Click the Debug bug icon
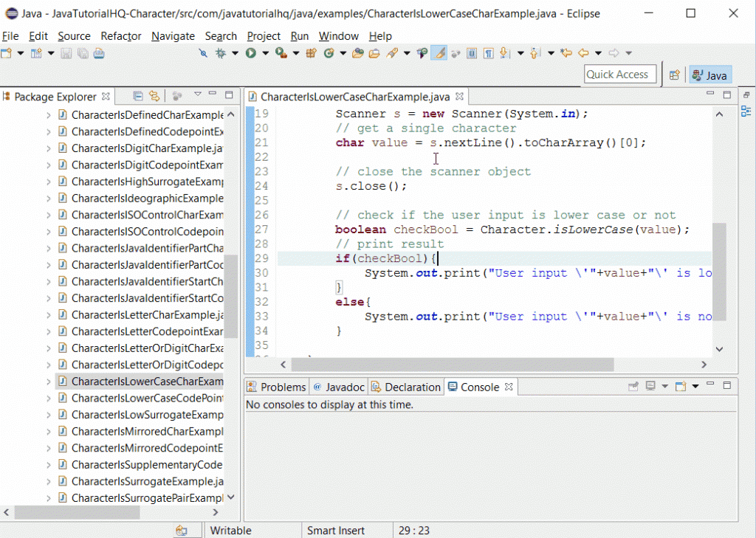The image size is (756, 538). pos(220,53)
